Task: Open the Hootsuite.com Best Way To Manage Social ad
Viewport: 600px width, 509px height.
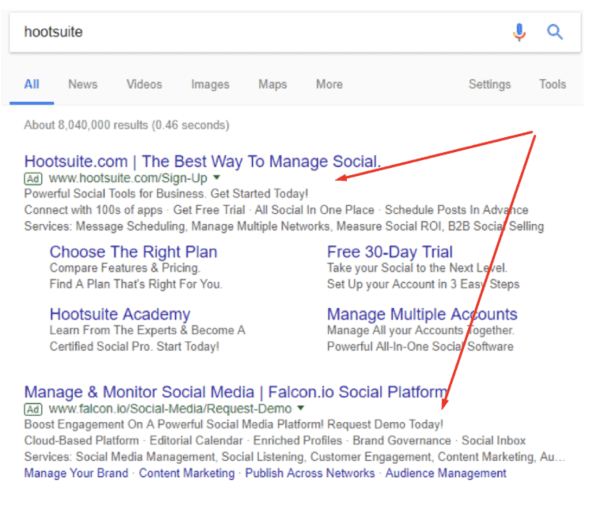Action: click(x=202, y=162)
